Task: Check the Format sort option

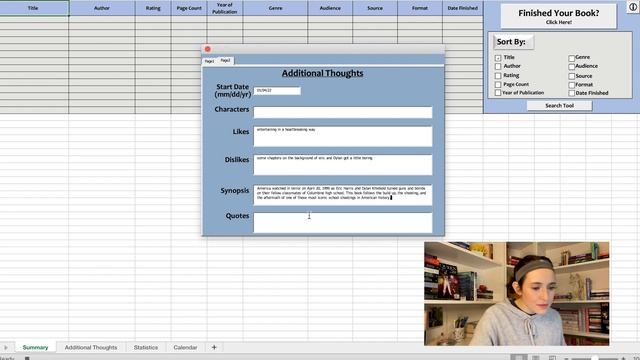Action: (x=572, y=85)
